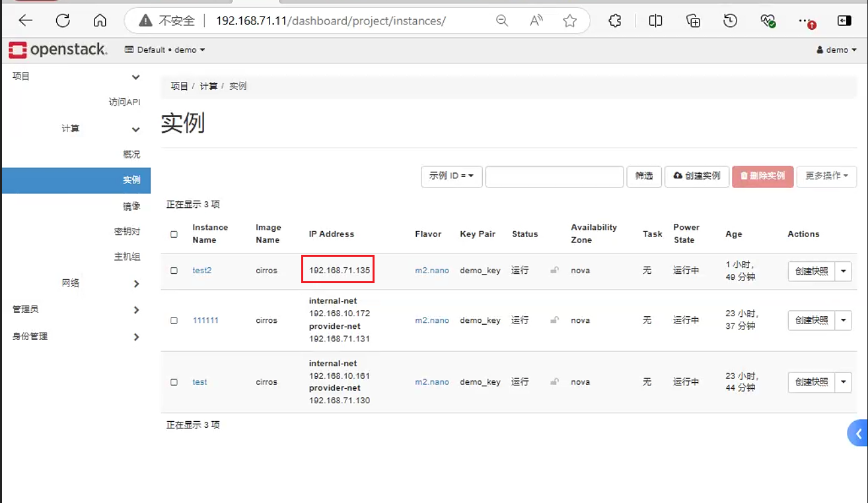Open the test2 instance link
Viewport: 868px width, 503px height.
[x=202, y=271]
